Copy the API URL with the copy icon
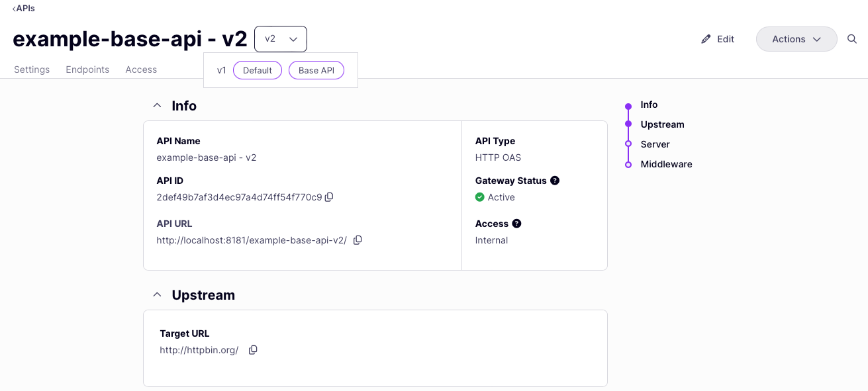The width and height of the screenshot is (868, 391). tap(358, 240)
